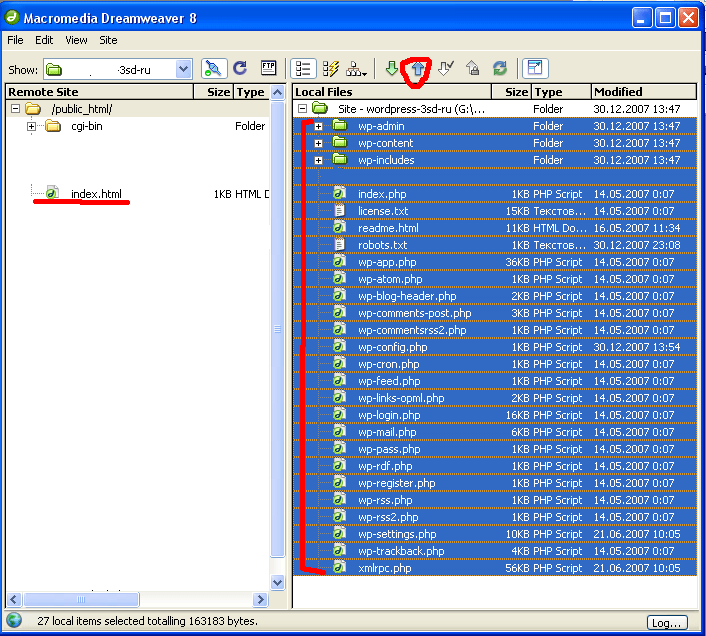Sort by Remote Site column header
The width and height of the screenshot is (706, 636).
tap(100, 92)
